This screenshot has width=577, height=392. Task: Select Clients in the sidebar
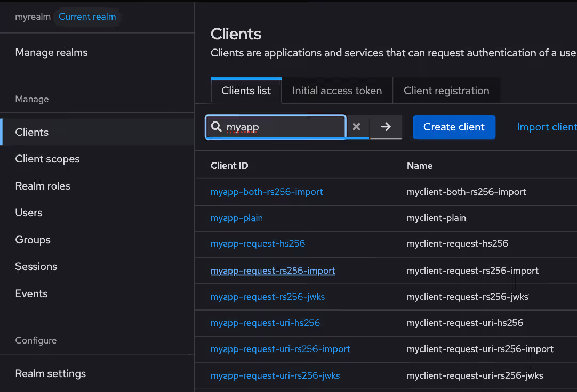click(x=97, y=132)
